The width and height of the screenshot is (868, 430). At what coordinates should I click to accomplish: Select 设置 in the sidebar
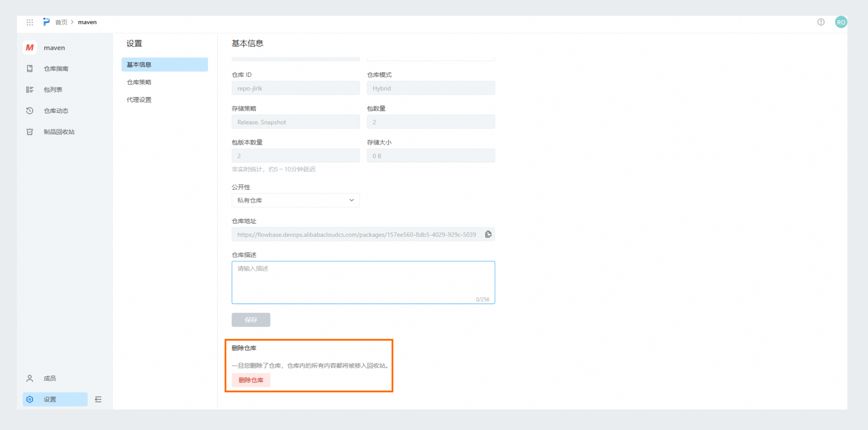tap(55, 399)
